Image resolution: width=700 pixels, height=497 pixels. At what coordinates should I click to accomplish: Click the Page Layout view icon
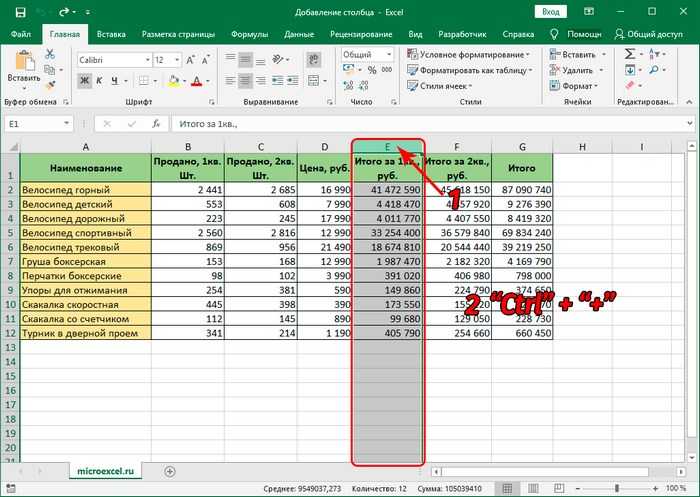click(533, 488)
